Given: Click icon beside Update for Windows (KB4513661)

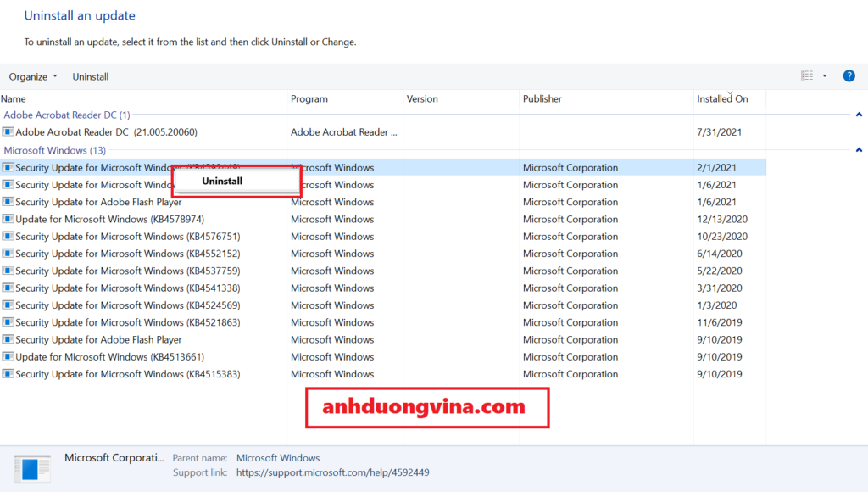Looking at the screenshot, I should tap(8, 357).
